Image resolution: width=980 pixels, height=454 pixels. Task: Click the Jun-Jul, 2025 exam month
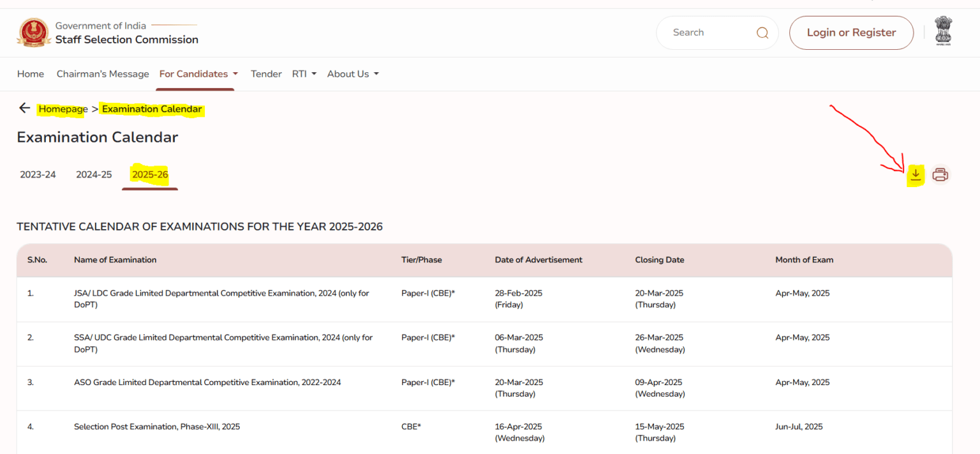point(799,427)
